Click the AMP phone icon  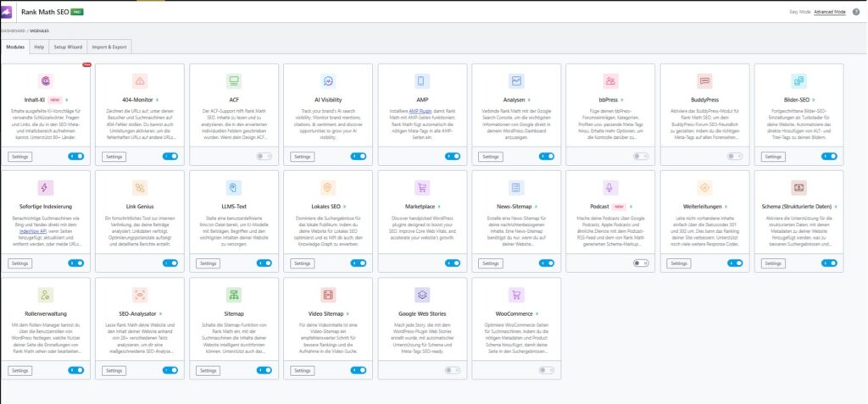422,81
